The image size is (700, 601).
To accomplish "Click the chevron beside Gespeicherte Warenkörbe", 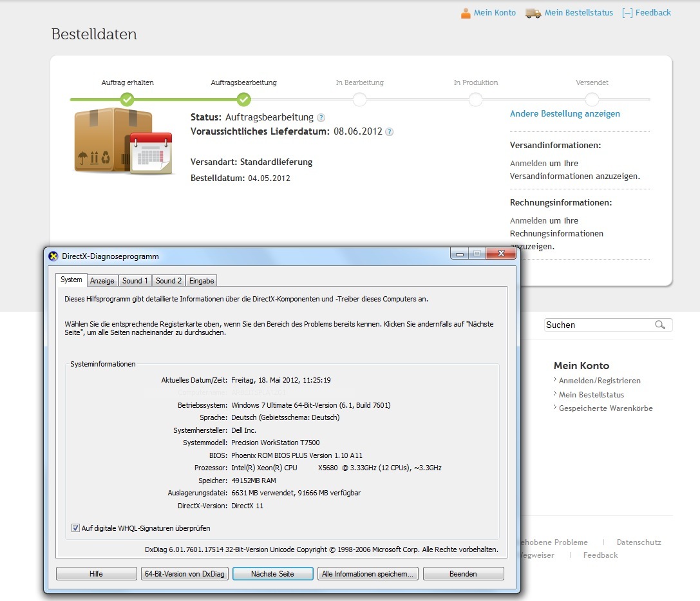I will click(x=555, y=407).
